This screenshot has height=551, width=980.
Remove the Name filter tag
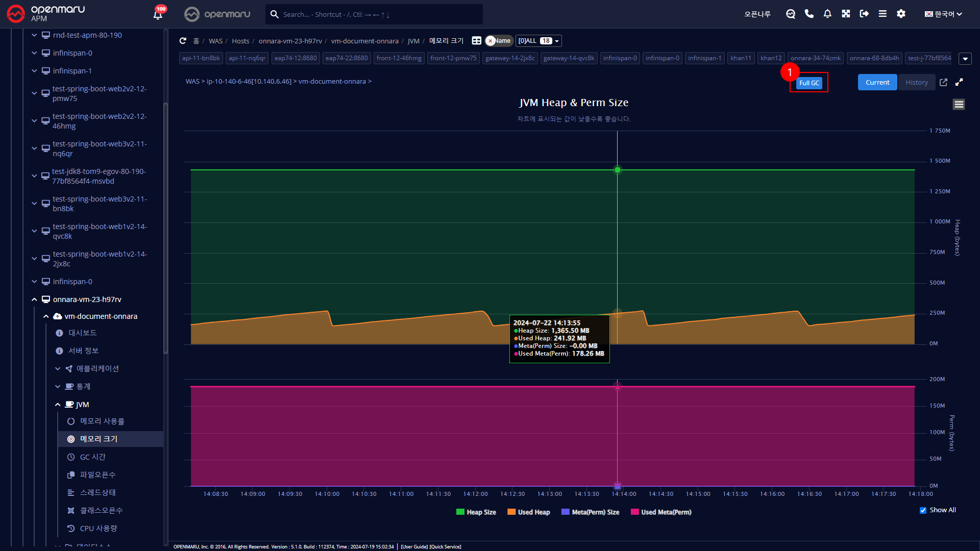pos(491,41)
